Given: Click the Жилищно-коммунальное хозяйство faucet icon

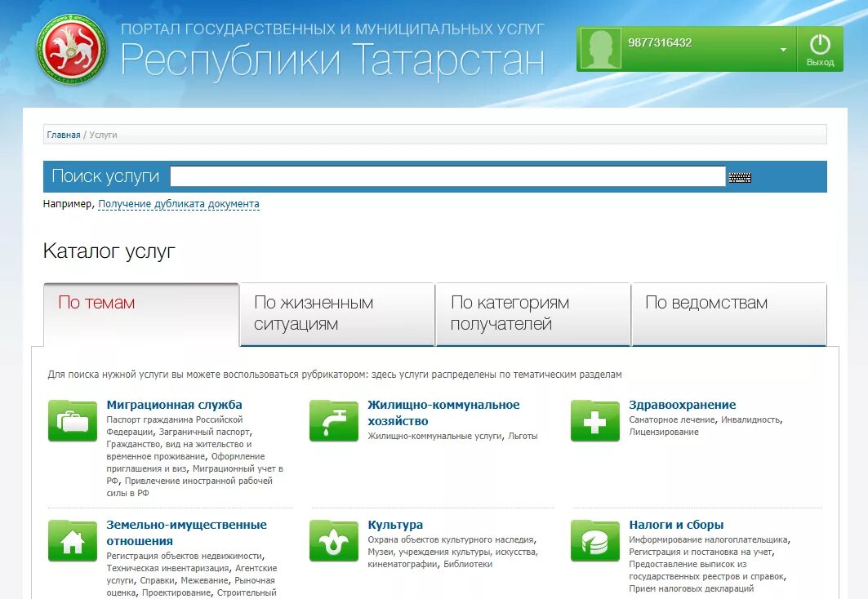Looking at the screenshot, I should point(334,421).
